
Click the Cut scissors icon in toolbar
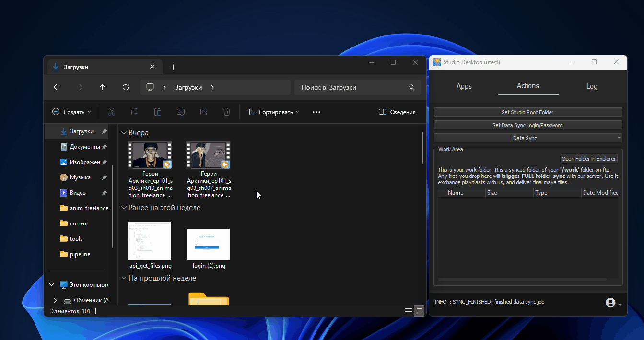pos(112,112)
